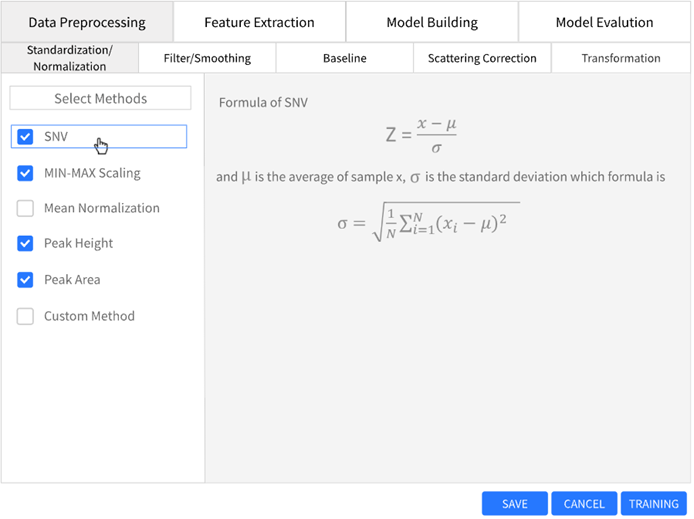The width and height of the screenshot is (694, 519).
Task: Go to the Model Building tab
Action: coord(432,22)
